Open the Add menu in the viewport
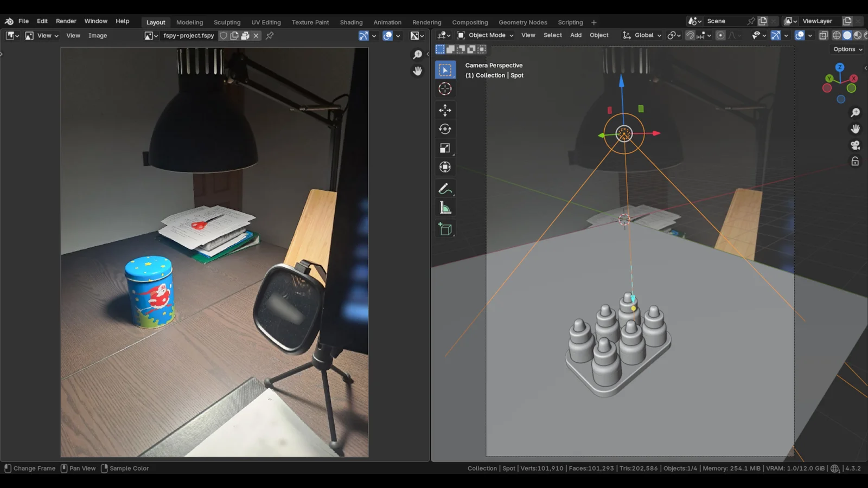The image size is (868, 488). [x=576, y=35]
